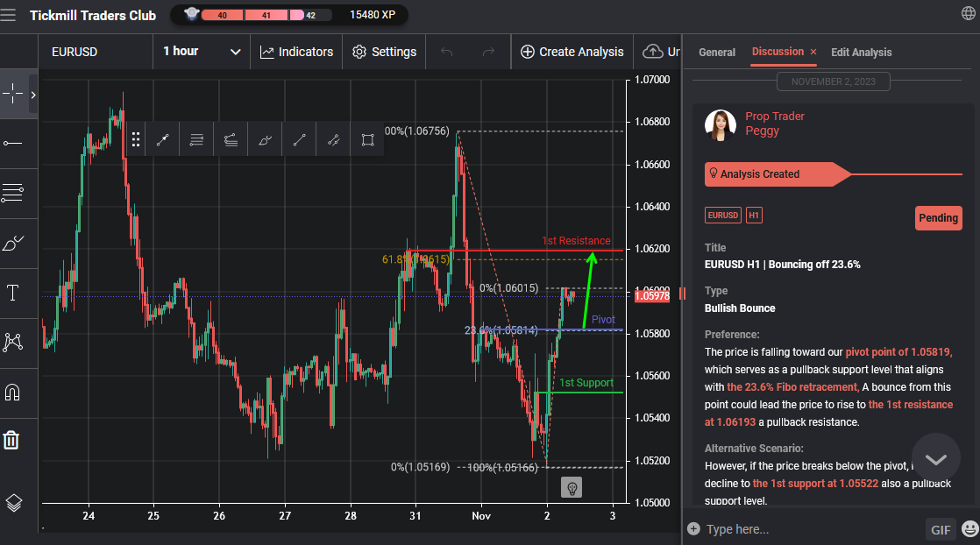
Task: Click the undo arrow
Action: tap(446, 51)
